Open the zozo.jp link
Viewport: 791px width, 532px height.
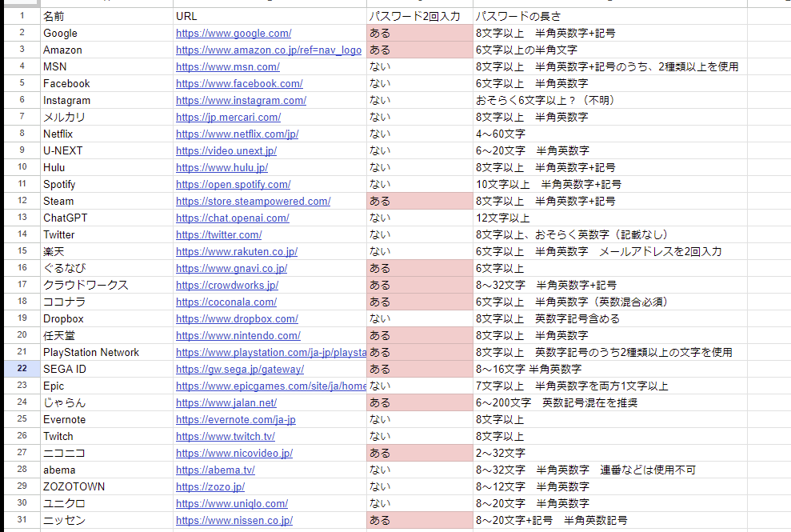tap(210, 486)
